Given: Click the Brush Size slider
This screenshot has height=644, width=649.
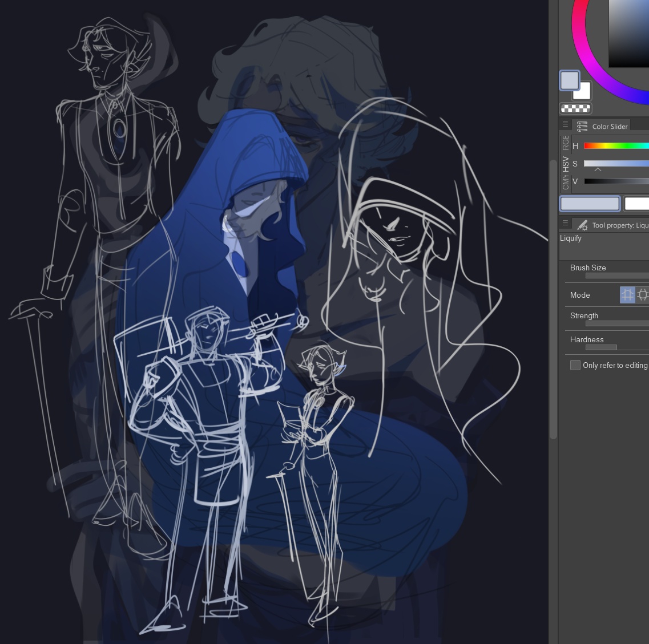Looking at the screenshot, I should tap(616, 276).
